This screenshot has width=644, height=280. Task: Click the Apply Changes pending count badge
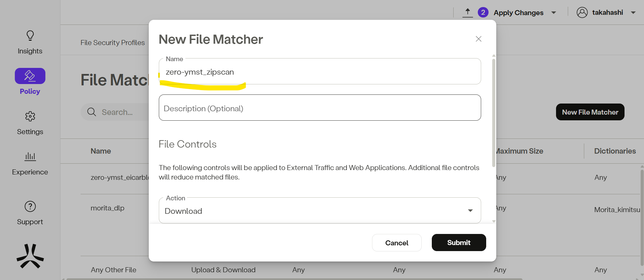coord(483,12)
